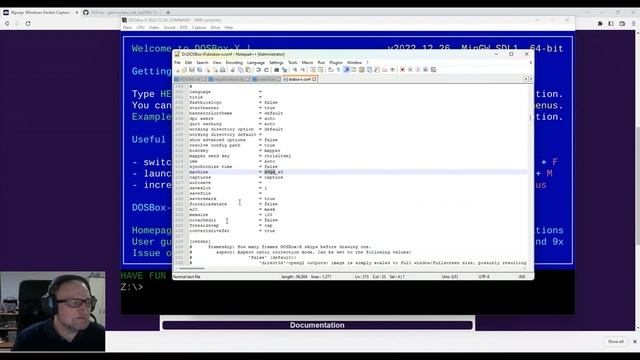Toggle the highlighted indent guide icon

coord(347,70)
